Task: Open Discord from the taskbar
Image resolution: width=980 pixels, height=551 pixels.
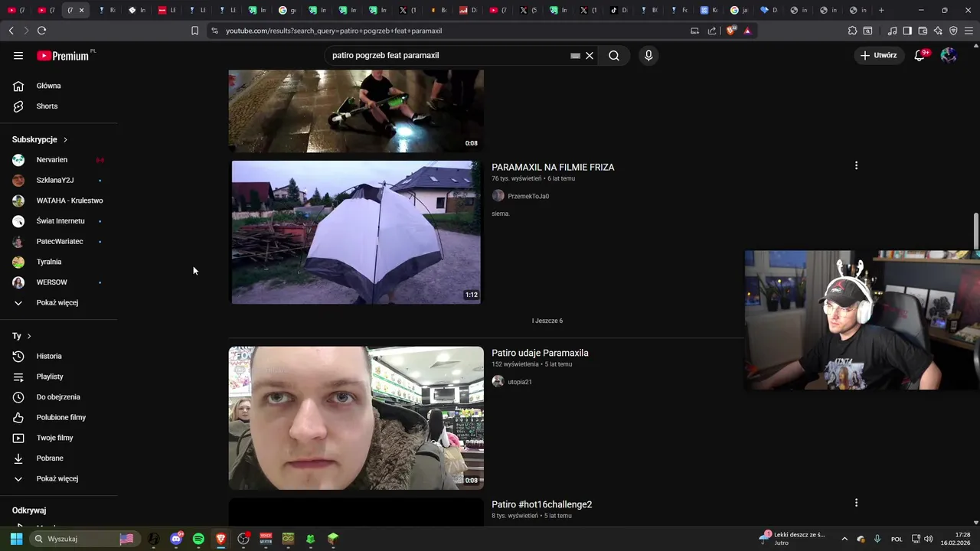Action: tap(176, 539)
